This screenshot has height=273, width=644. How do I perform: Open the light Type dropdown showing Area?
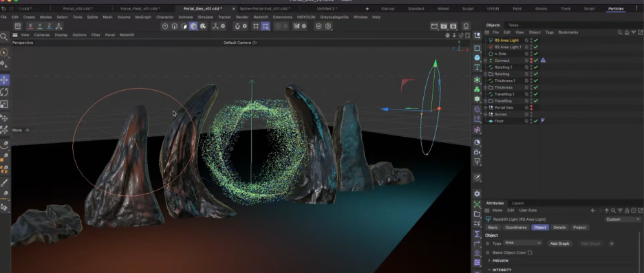point(523,243)
